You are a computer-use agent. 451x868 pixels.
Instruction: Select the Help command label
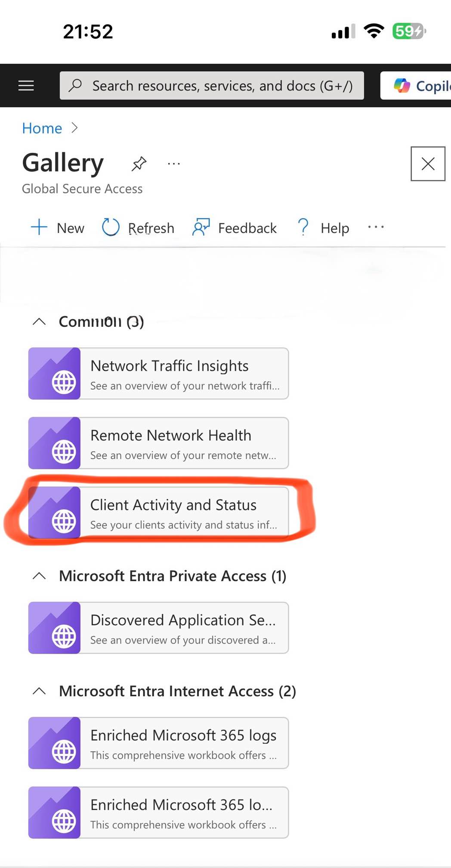click(335, 228)
